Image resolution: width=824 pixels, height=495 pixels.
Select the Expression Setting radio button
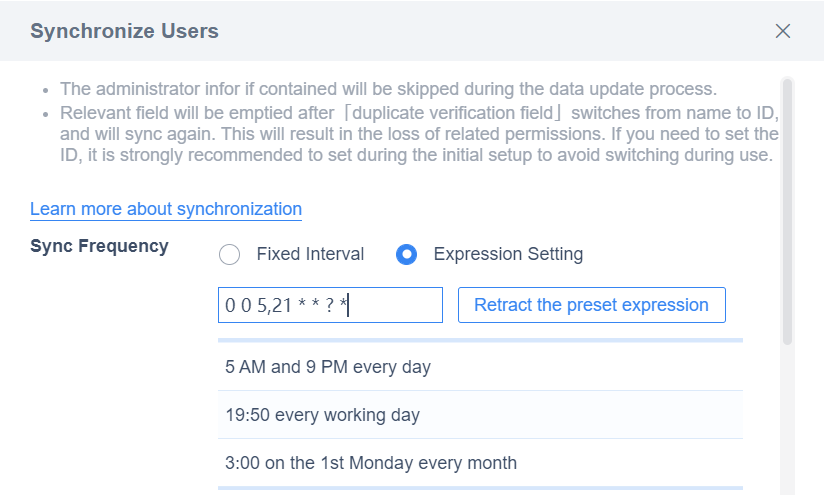click(406, 254)
